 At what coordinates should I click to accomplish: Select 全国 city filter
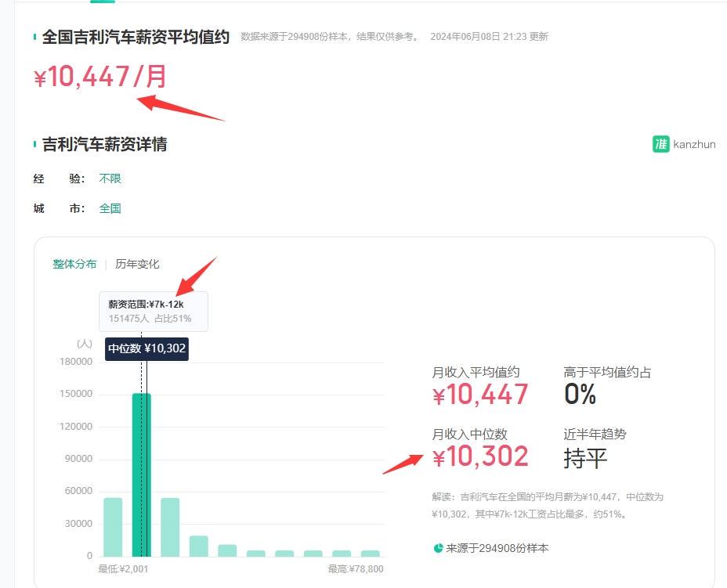point(110,208)
